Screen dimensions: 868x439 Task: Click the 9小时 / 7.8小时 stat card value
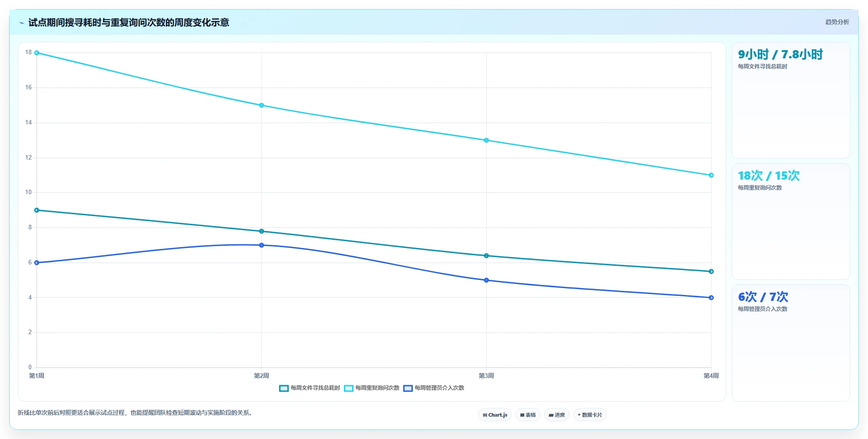780,55
